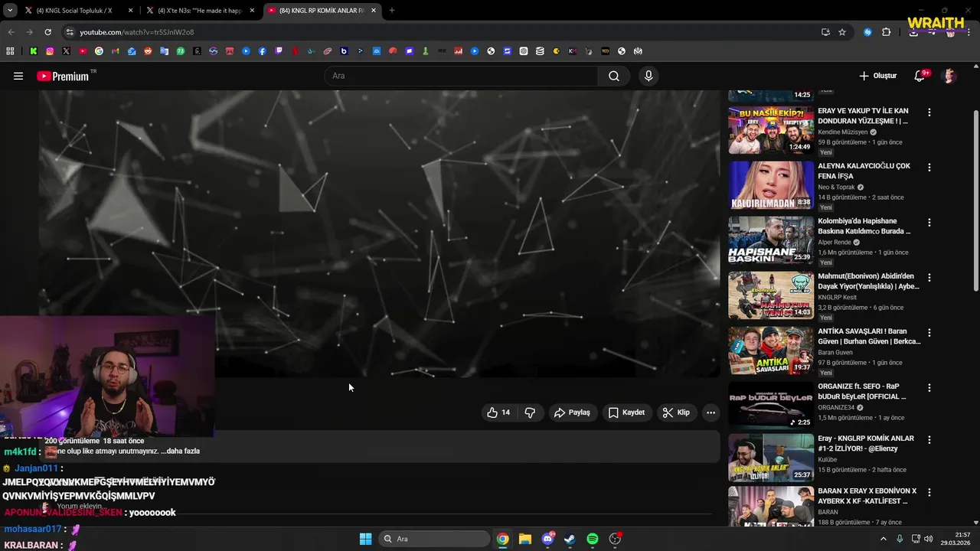Select the KNGL RP KOMİK ANLAR tab

tap(322, 11)
